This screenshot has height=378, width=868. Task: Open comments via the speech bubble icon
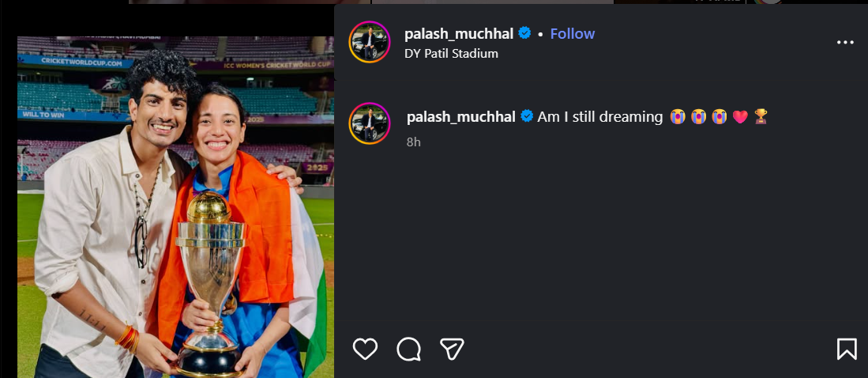point(408,350)
